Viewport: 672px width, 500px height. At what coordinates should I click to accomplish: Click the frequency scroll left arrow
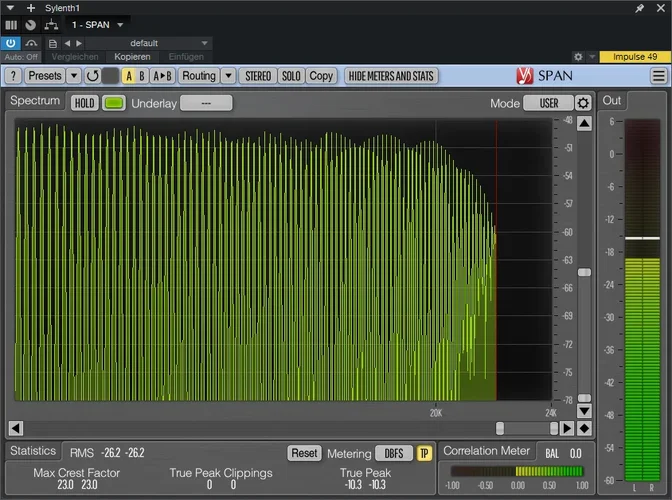point(15,428)
